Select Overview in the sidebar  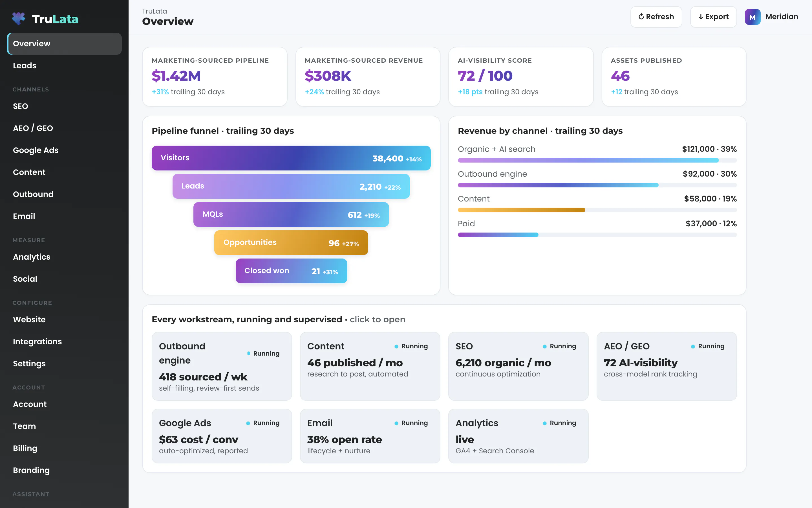[64, 44]
